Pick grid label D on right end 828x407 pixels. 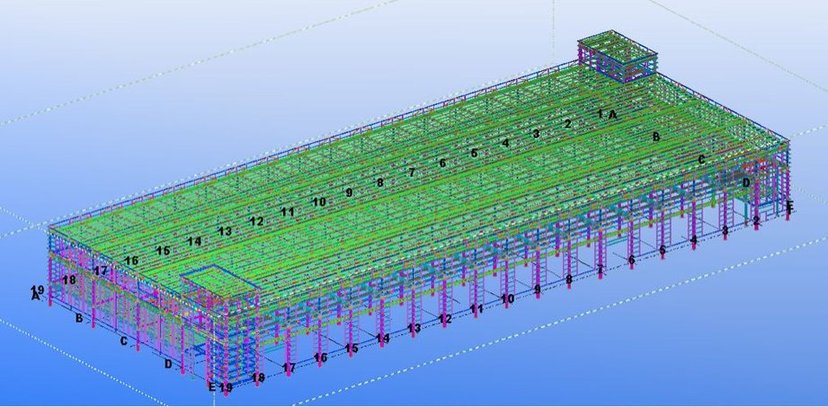click(x=746, y=183)
